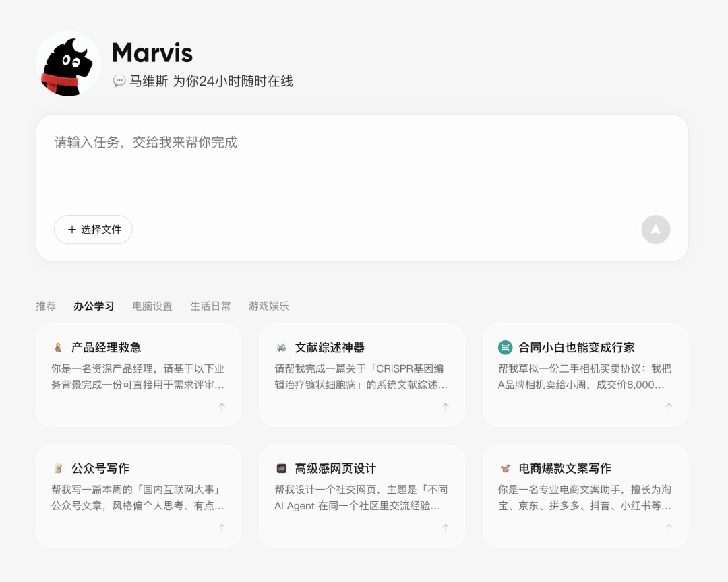Use the arrow on 文献综述神器 card
This screenshot has width=728, height=582.
446,407
